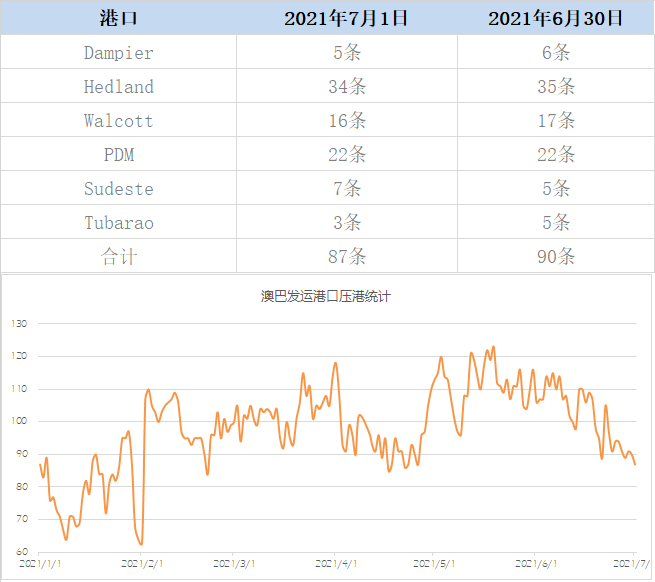Select the 2021/5/1 x-axis date label
This screenshot has height=582, width=655.
[x=433, y=564]
